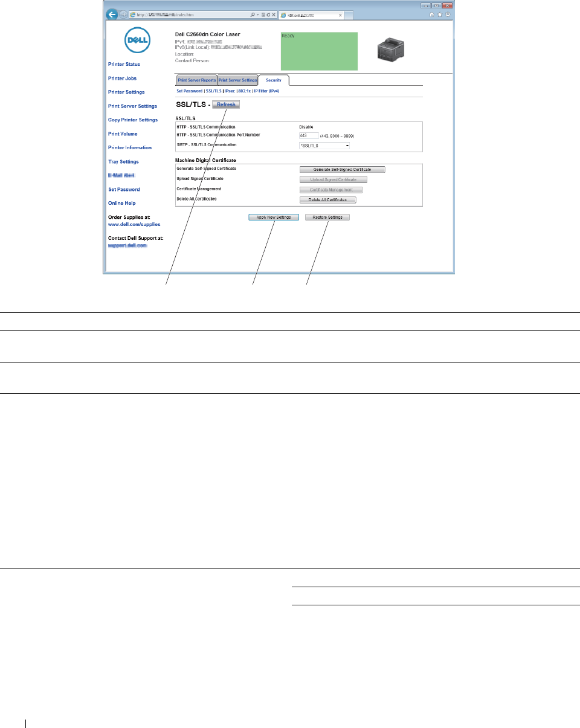580x728 pixels.
Task: Click the browser Back arrow button
Action: point(111,14)
